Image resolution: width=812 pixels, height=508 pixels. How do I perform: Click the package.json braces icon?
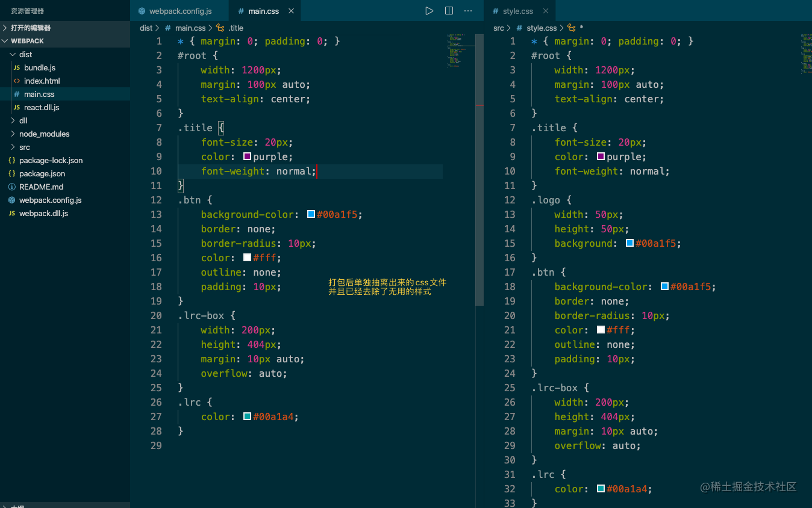coord(12,173)
